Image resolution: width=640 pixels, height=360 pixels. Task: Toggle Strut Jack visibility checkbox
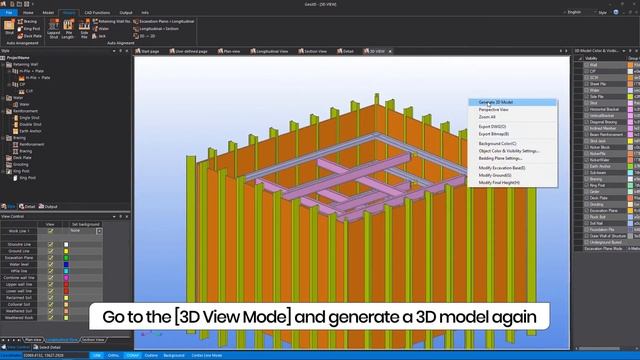point(587,141)
